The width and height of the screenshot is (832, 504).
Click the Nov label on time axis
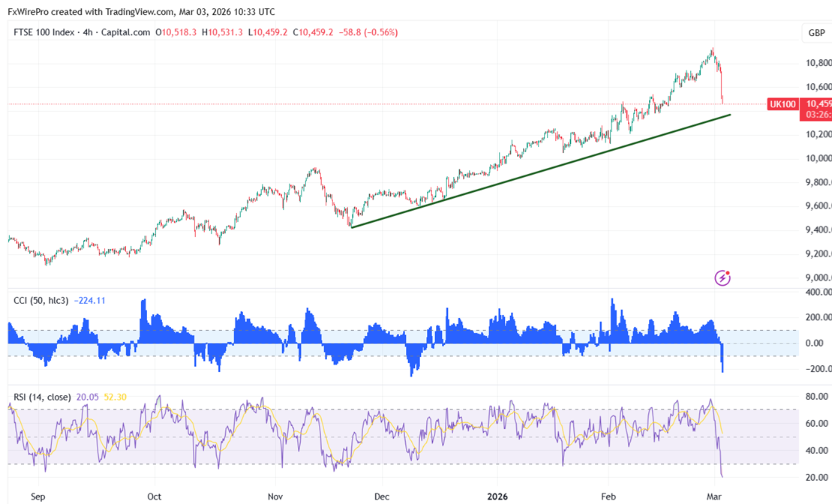[275, 496]
